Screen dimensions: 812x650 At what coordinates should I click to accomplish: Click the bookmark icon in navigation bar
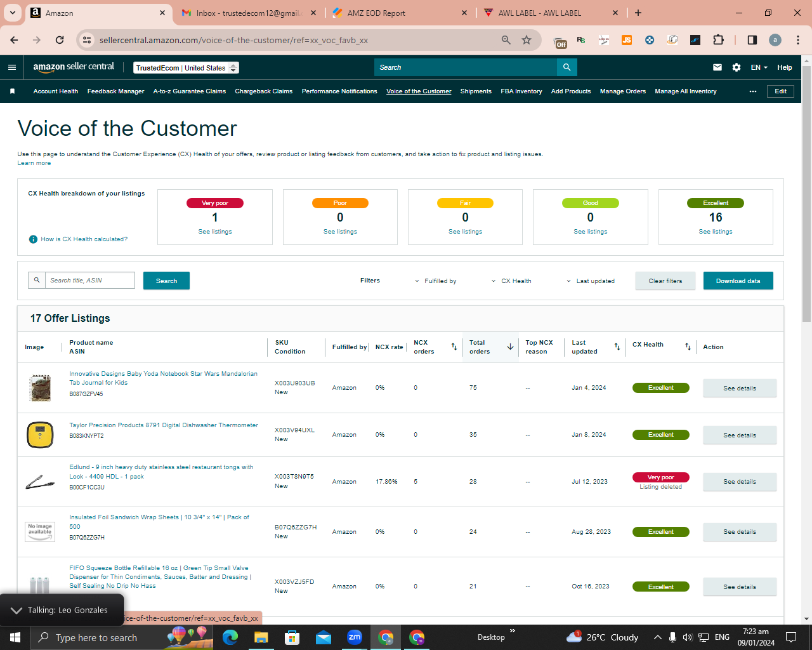(x=12, y=91)
